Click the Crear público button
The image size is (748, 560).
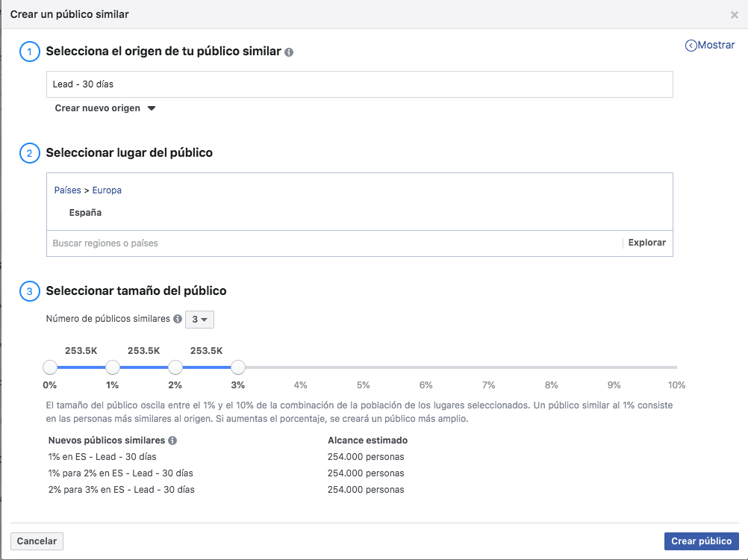pos(701,541)
